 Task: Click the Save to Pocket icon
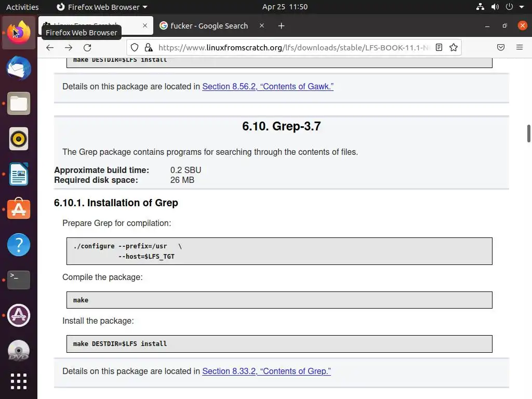(501, 47)
